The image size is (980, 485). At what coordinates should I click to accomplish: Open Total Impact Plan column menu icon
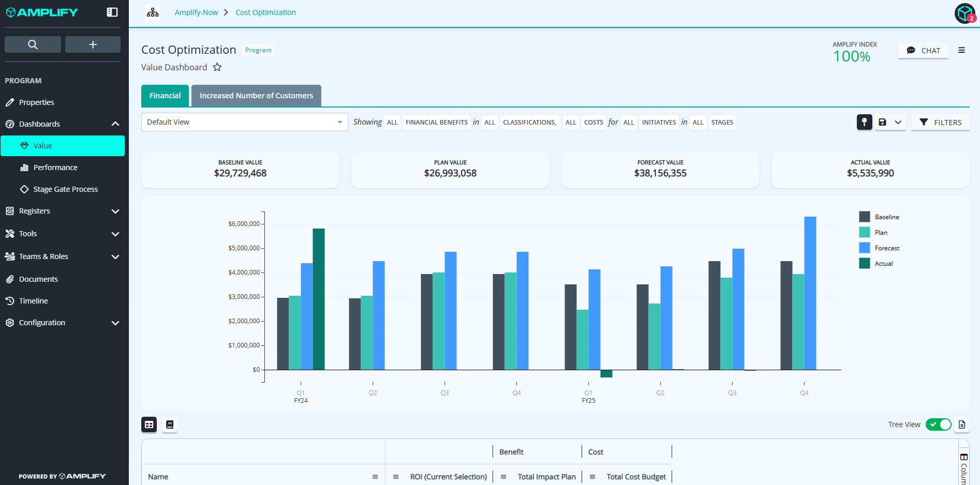click(x=503, y=477)
